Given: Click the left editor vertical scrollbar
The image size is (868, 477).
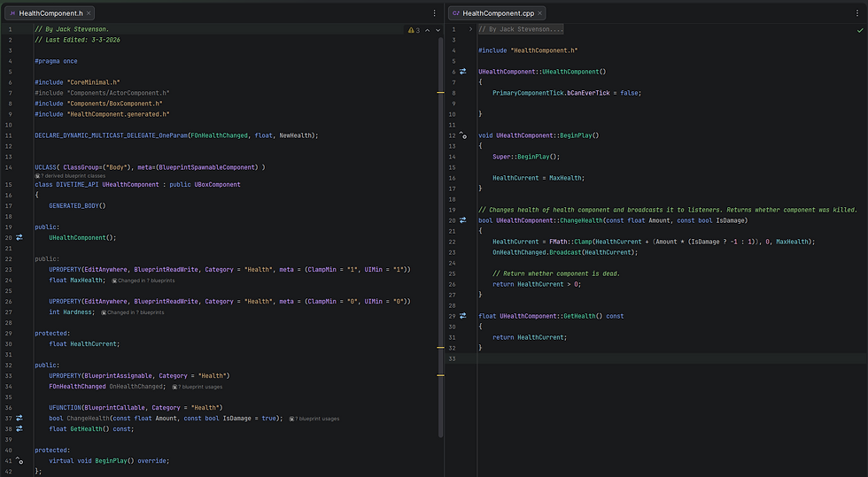Looking at the screenshot, I should point(441,238).
